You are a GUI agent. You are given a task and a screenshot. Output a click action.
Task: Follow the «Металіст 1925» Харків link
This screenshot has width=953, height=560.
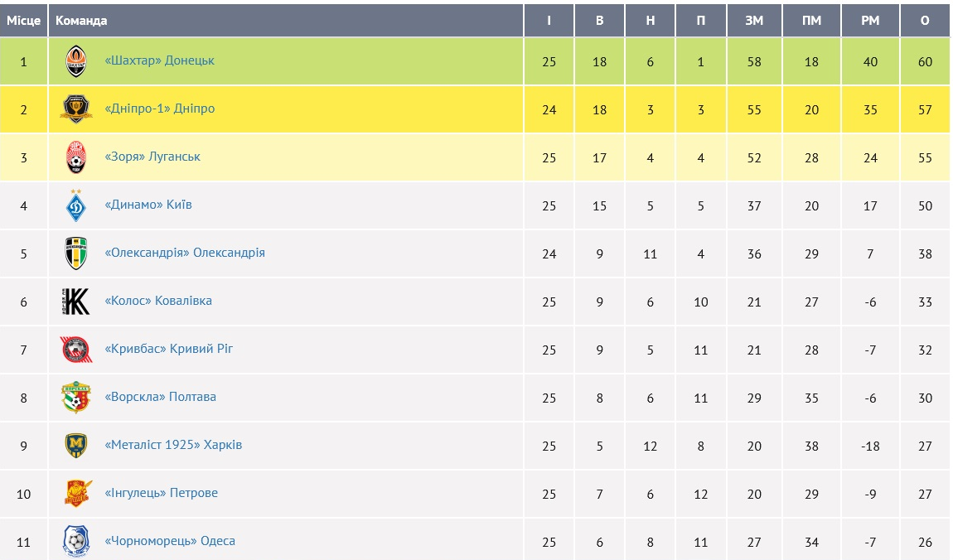tap(173, 445)
